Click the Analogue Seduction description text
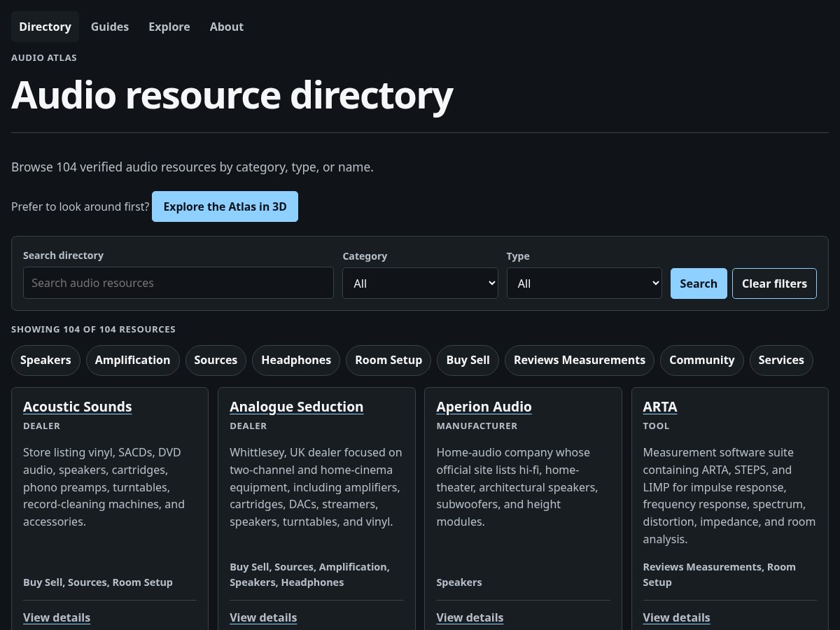The image size is (840, 630). click(x=316, y=487)
